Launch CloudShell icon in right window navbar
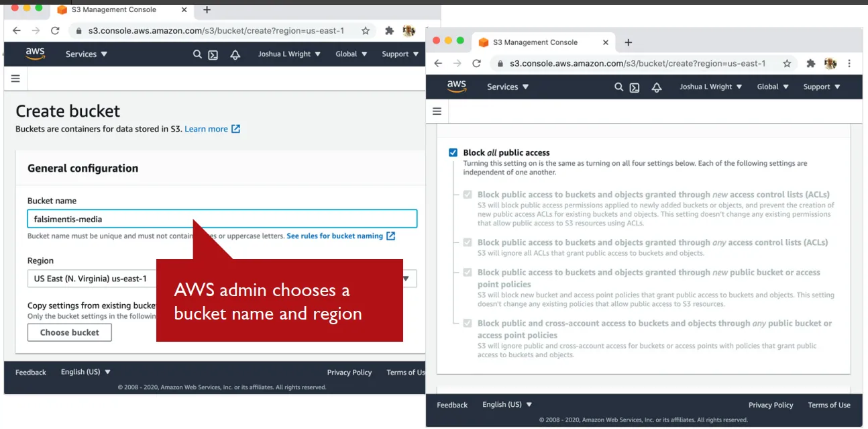 point(635,87)
